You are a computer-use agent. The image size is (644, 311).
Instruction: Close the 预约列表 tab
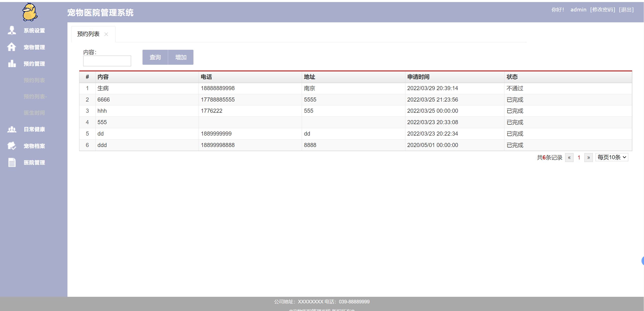pos(106,34)
